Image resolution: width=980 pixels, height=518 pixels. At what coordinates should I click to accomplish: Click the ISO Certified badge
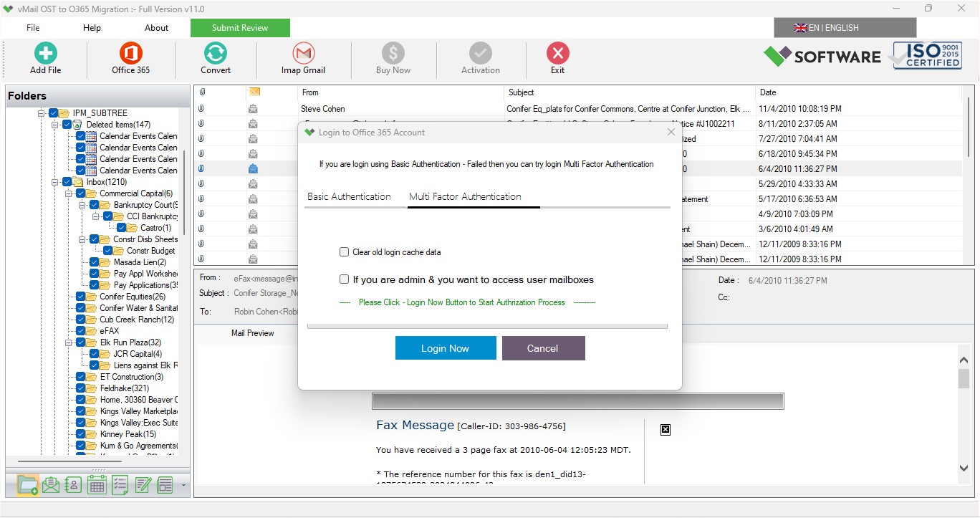(927, 55)
